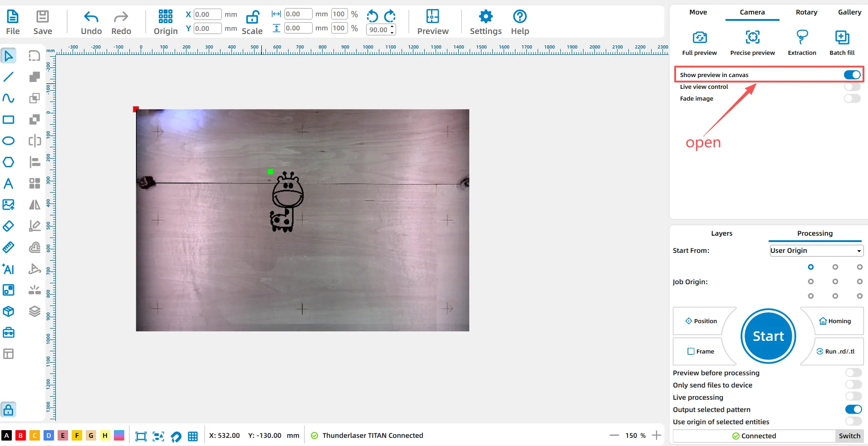Open the Start From dropdown

tap(816, 251)
